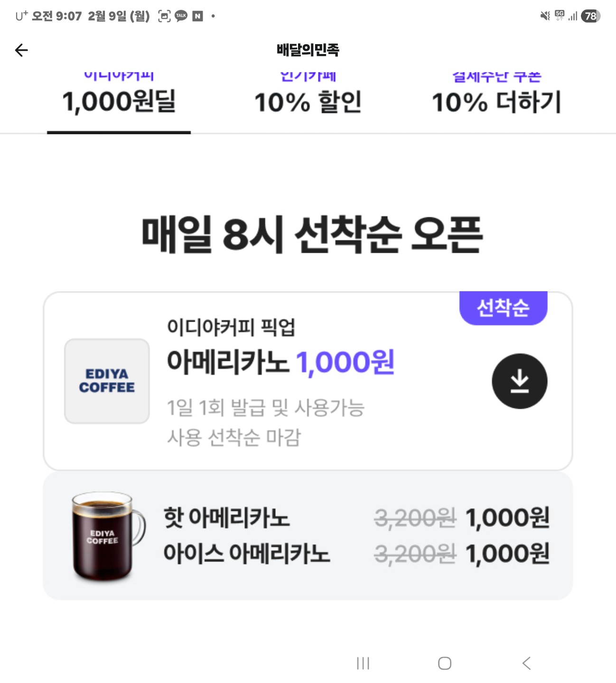Tap the Naver notification icon
Image resolution: width=616 pixels, height=683 pixels.
pyautogui.click(x=197, y=16)
